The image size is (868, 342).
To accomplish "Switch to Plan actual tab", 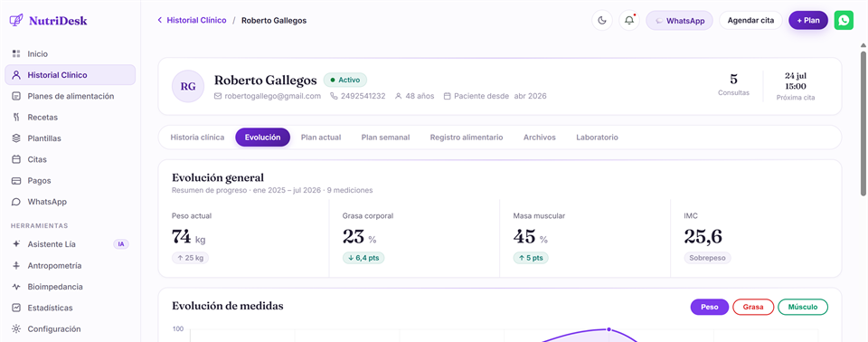I will pos(321,138).
